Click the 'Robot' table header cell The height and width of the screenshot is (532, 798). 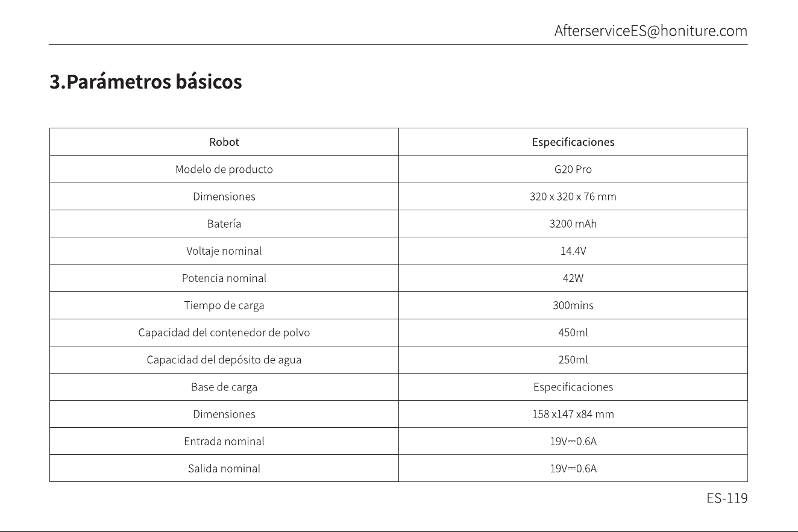pos(224,142)
